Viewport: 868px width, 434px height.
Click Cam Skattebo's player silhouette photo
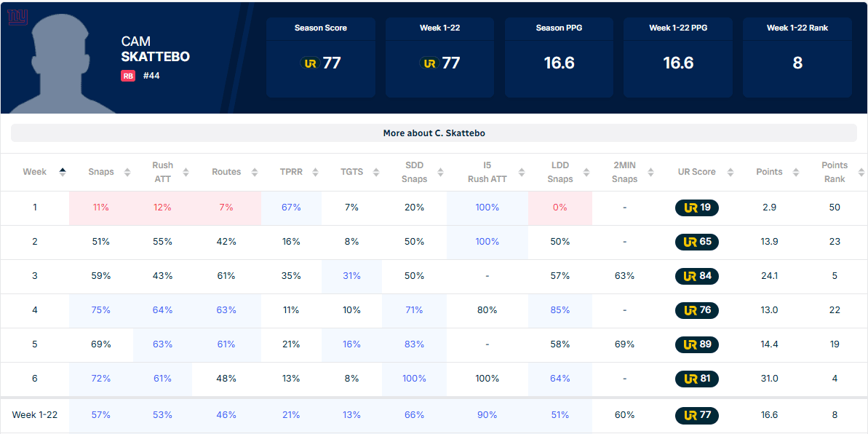[x=65, y=66]
